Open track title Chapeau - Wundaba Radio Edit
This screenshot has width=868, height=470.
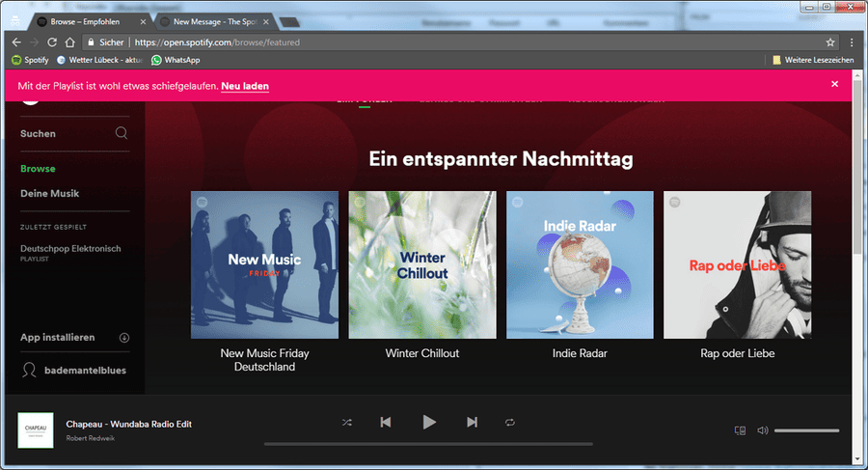(x=129, y=424)
